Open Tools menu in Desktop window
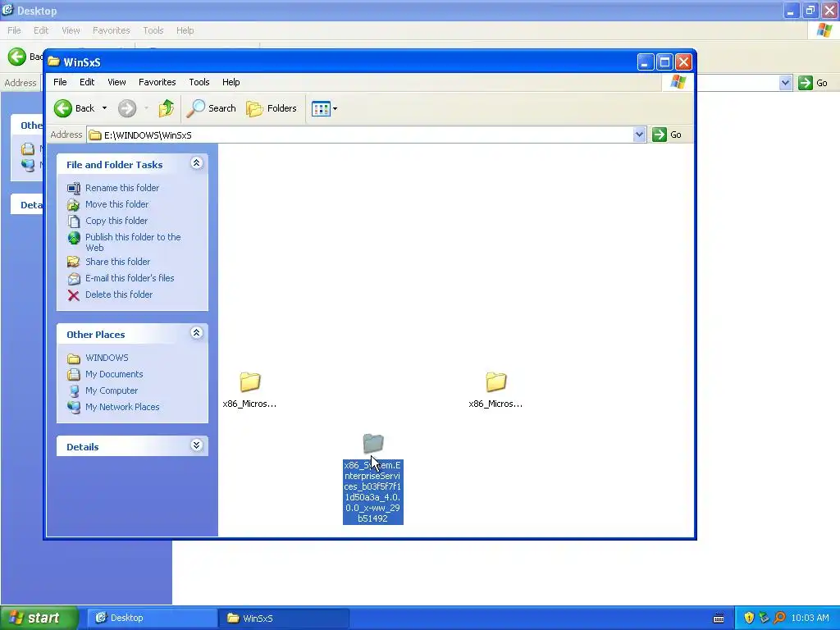Viewport: 840px width, 630px height. (x=153, y=30)
